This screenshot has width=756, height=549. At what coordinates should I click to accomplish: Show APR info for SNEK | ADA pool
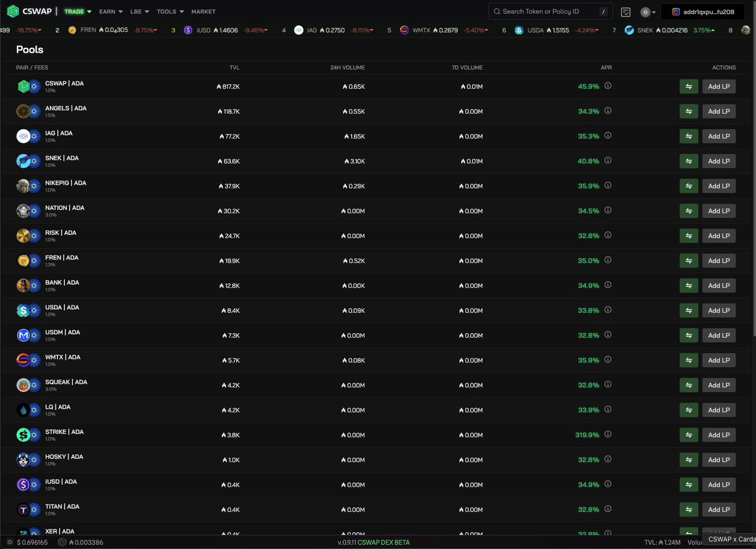coord(608,161)
